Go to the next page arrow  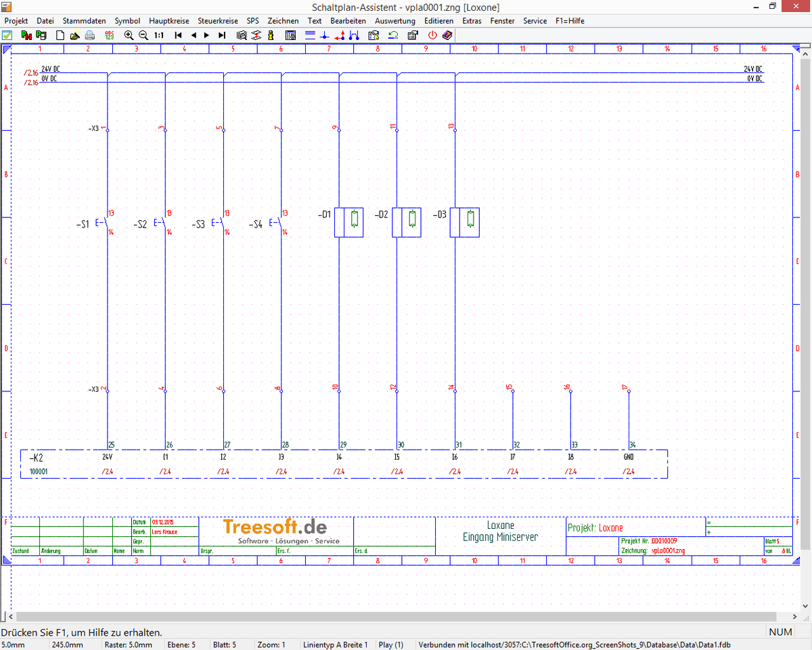coord(207,35)
